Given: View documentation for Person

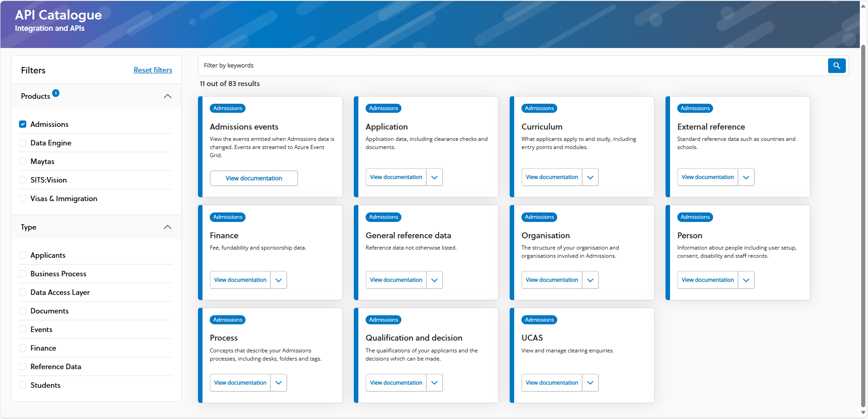Looking at the screenshot, I should pos(708,280).
